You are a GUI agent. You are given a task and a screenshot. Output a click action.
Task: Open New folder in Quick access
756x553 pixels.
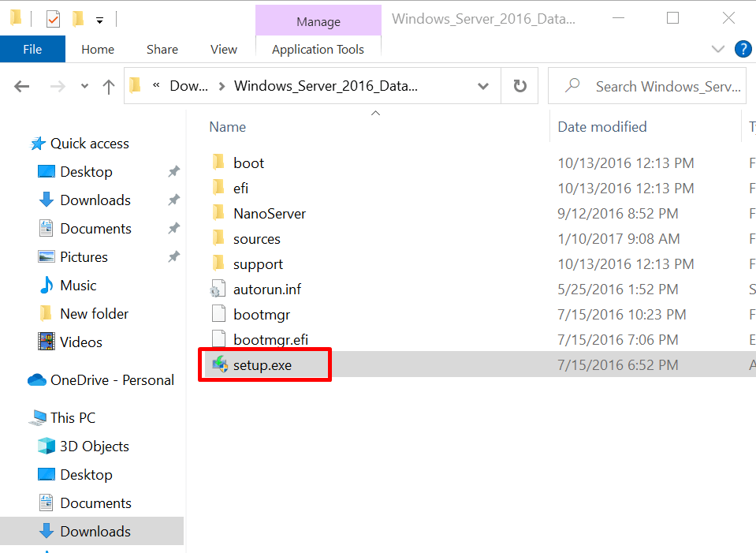pyautogui.click(x=94, y=314)
